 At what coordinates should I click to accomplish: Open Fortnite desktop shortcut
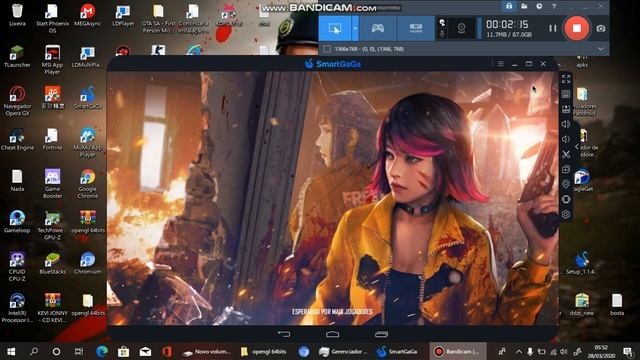click(52, 140)
